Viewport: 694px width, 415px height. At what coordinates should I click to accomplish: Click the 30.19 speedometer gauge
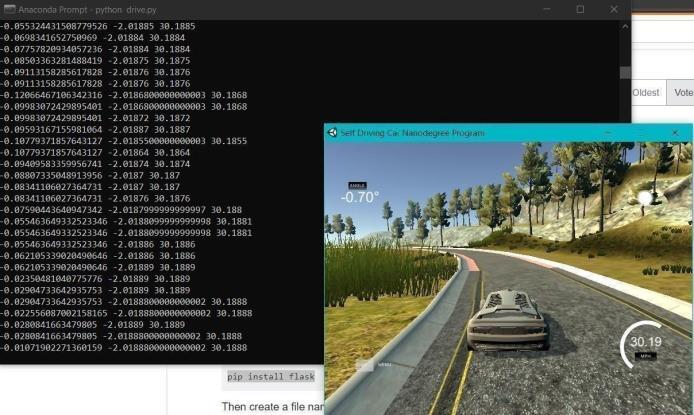pos(645,342)
